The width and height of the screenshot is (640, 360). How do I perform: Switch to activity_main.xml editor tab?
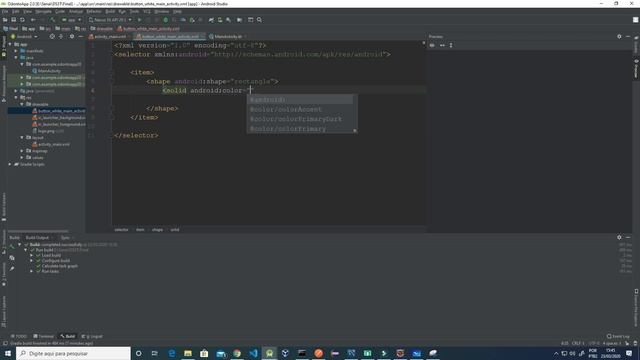pos(109,37)
